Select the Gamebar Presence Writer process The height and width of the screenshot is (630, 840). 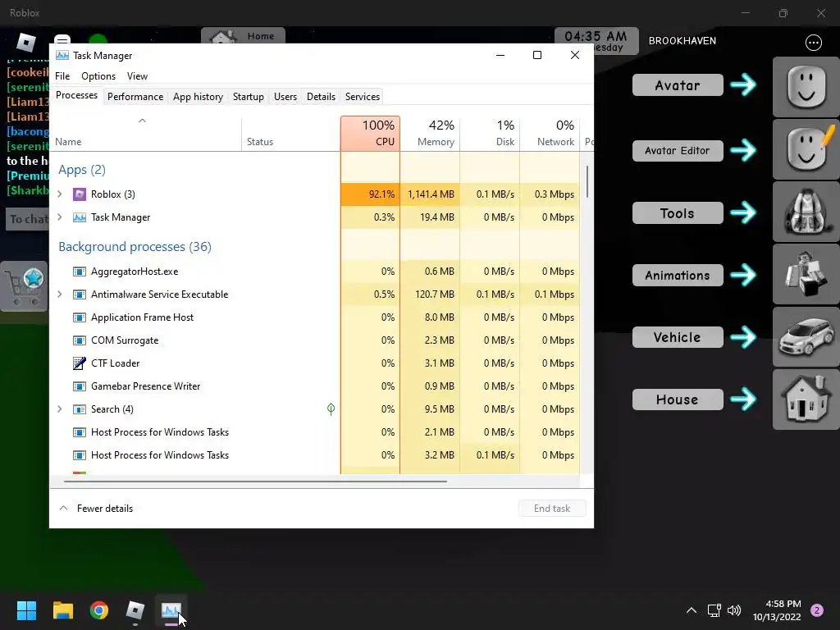314,386
